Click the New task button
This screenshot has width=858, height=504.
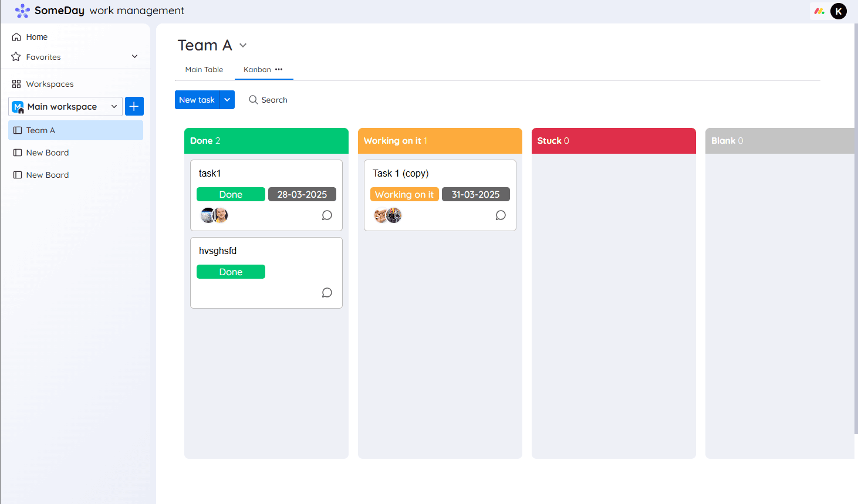[x=197, y=100]
